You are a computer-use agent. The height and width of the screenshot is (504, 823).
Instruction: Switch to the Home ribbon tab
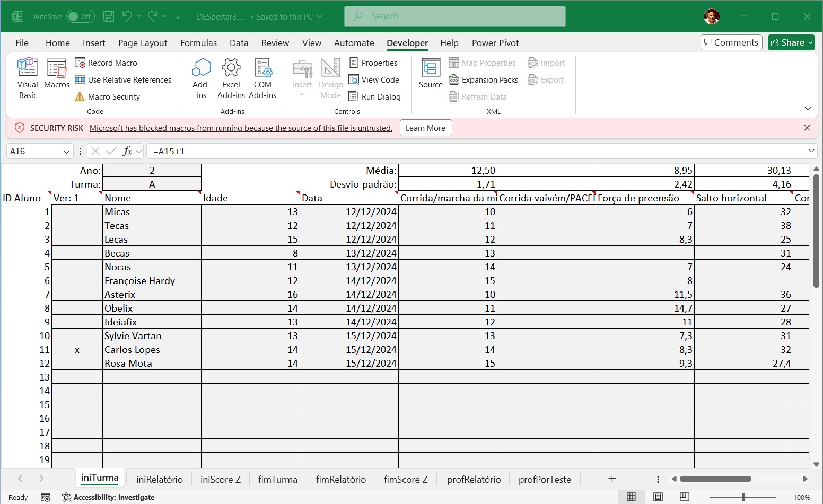click(57, 43)
